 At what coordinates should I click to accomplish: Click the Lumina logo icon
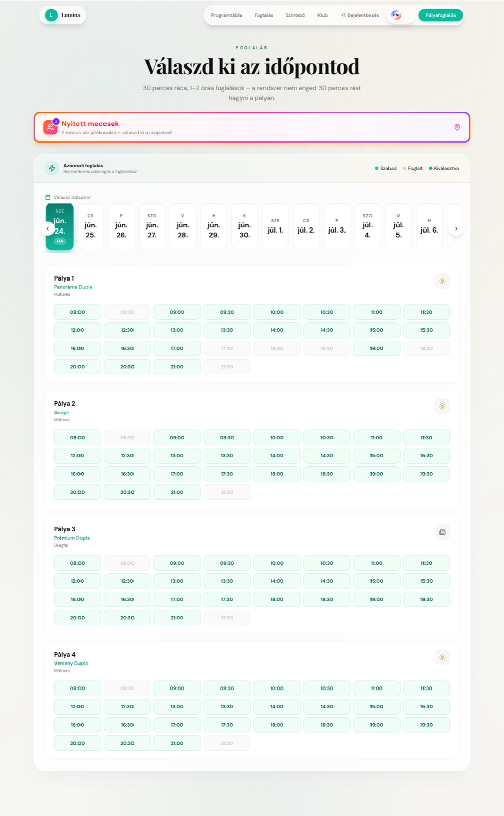pos(51,15)
